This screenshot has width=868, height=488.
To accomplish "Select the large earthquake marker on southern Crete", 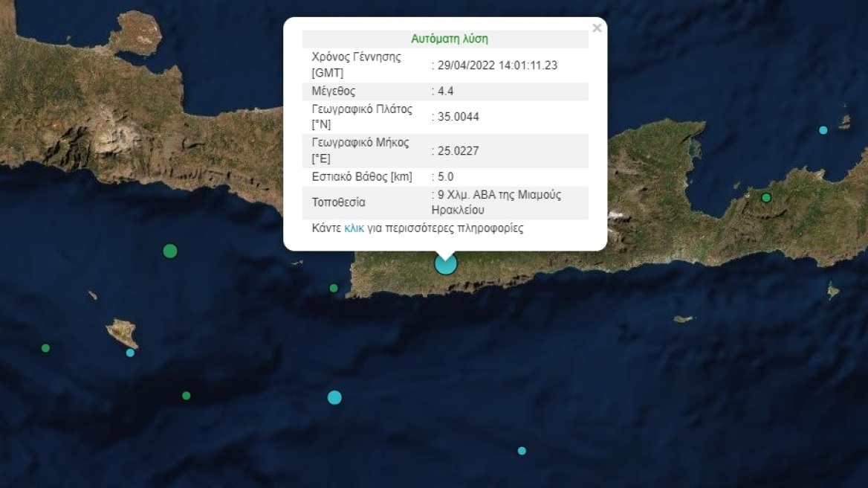I will (444, 264).
